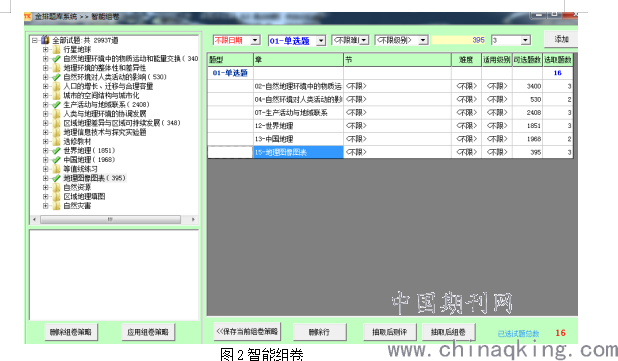Select the 01-单选题 group row cell
This screenshot has width=618, height=361.
230,73
